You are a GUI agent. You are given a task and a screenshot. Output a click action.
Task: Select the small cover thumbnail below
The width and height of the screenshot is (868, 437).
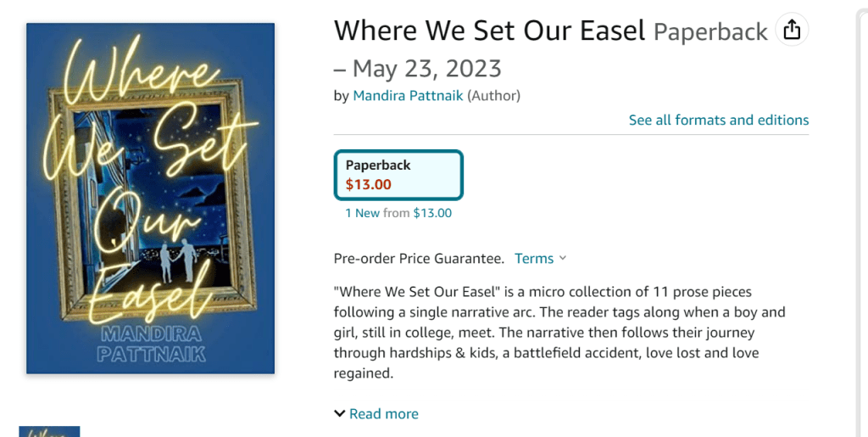point(49,431)
